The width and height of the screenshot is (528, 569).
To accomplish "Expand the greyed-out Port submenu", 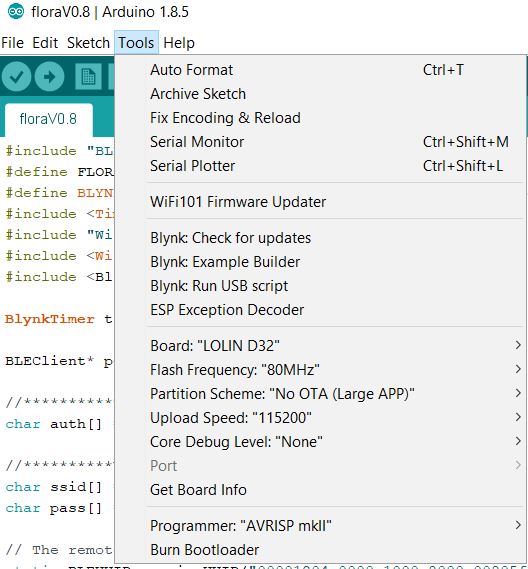I will 320,466.
